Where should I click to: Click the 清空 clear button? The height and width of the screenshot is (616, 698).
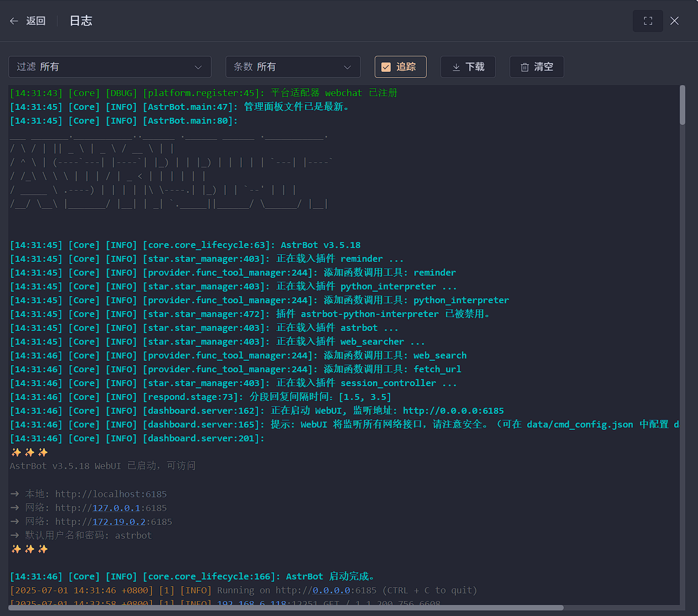(x=537, y=67)
